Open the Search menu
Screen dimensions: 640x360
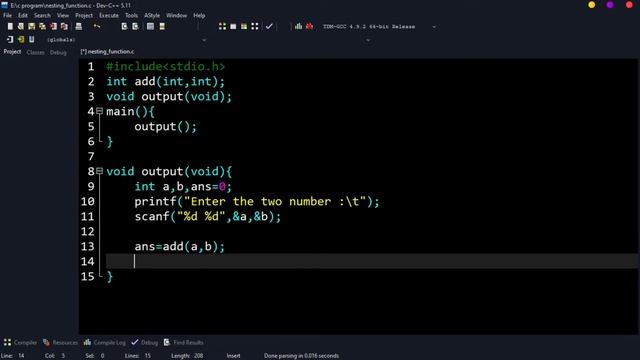(42, 16)
